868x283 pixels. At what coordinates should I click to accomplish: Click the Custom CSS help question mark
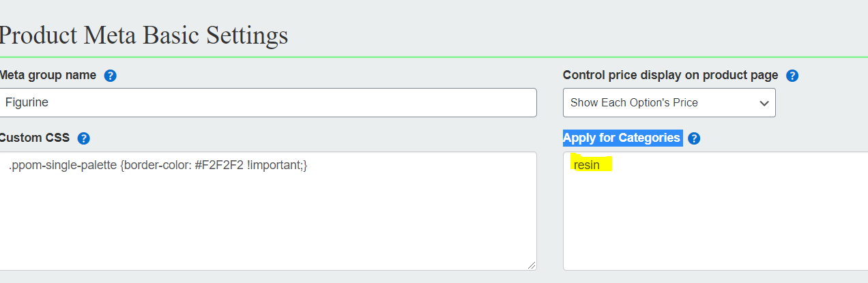pyautogui.click(x=84, y=138)
